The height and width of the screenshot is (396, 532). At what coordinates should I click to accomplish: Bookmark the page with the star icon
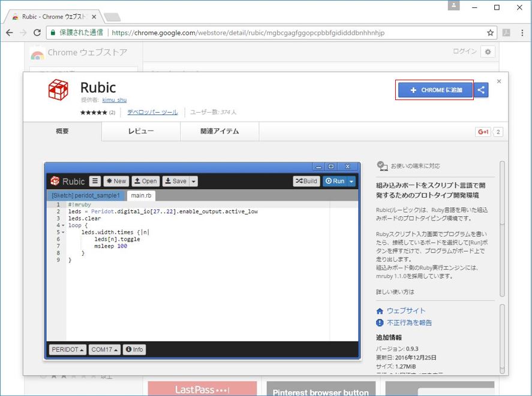(x=490, y=32)
